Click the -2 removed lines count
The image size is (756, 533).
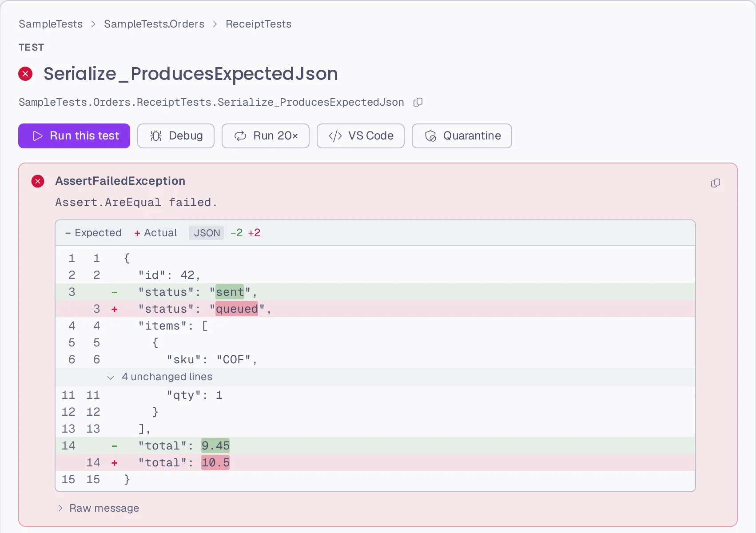tap(236, 233)
